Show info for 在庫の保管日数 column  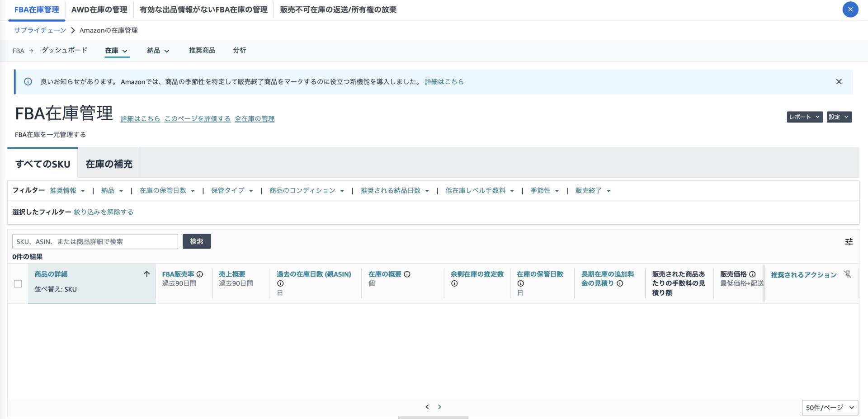click(x=520, y=283)
